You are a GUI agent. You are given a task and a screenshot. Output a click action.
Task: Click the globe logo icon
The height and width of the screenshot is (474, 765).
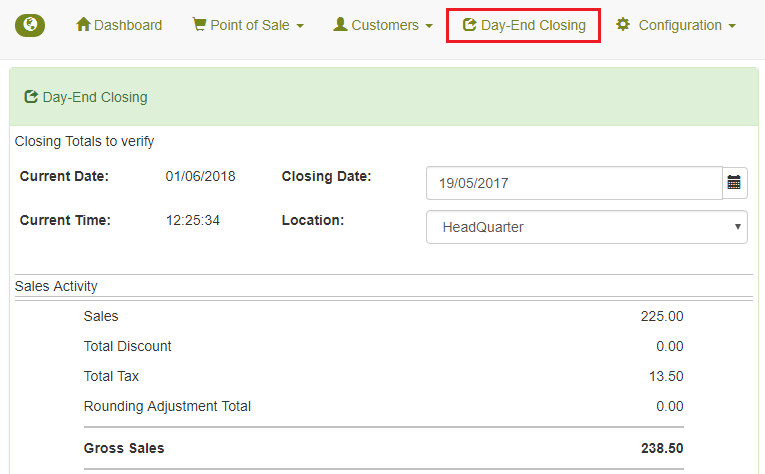[x=30, y=25]
